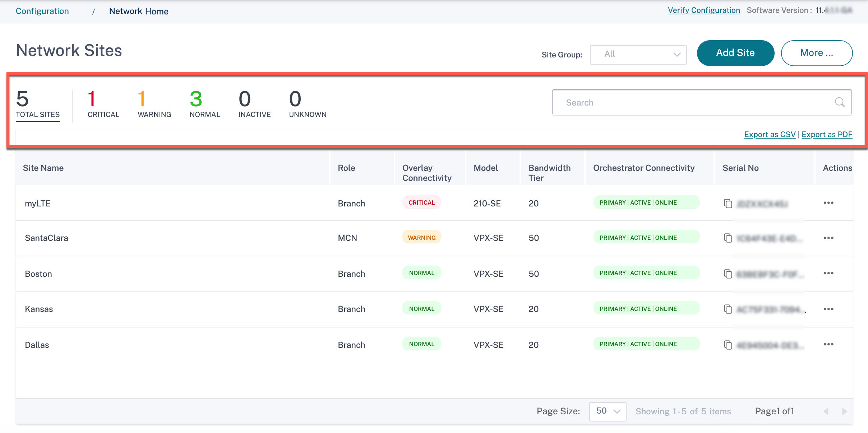
Task: Click the search magnifier icon
Action: 840,102
